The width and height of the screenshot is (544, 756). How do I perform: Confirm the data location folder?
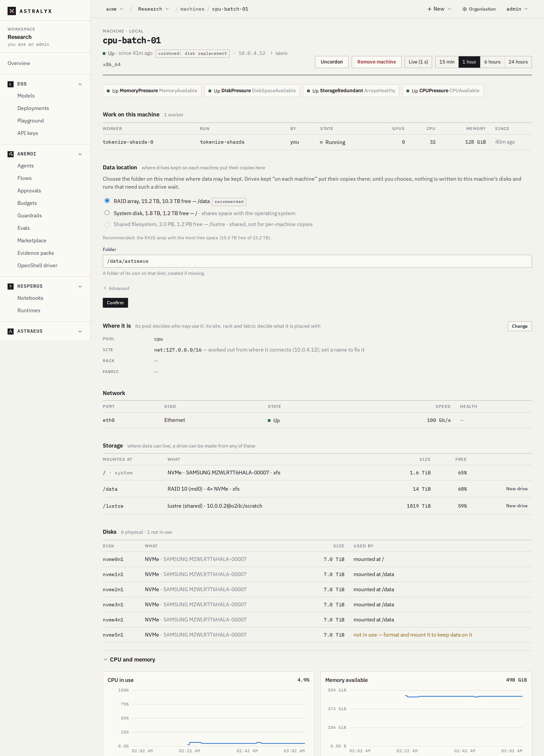[115, 303]
